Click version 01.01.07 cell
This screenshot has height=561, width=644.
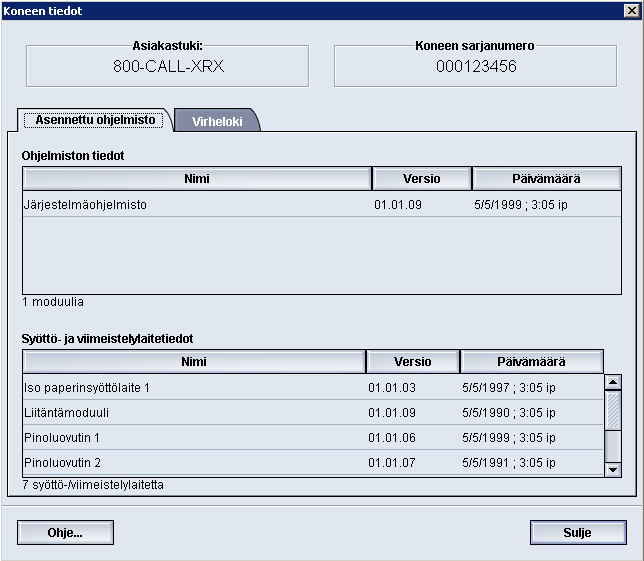[x=392, y=463]
